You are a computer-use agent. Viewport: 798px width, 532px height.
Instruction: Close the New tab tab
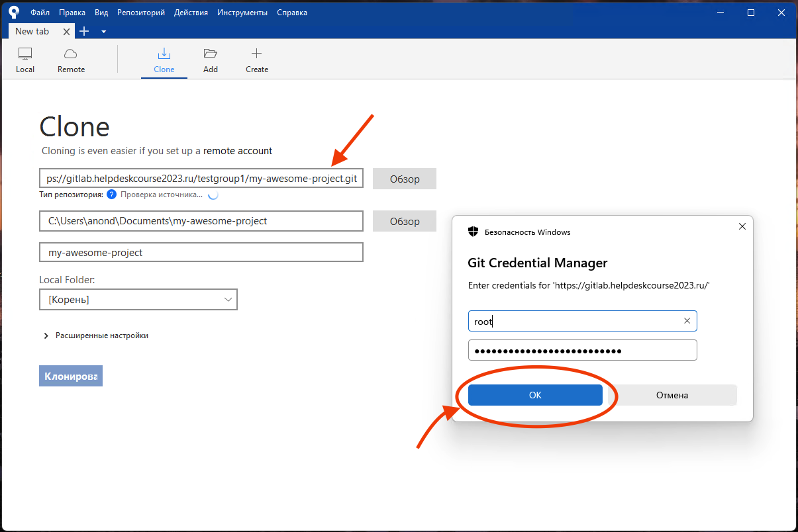[x=66, y=31]
